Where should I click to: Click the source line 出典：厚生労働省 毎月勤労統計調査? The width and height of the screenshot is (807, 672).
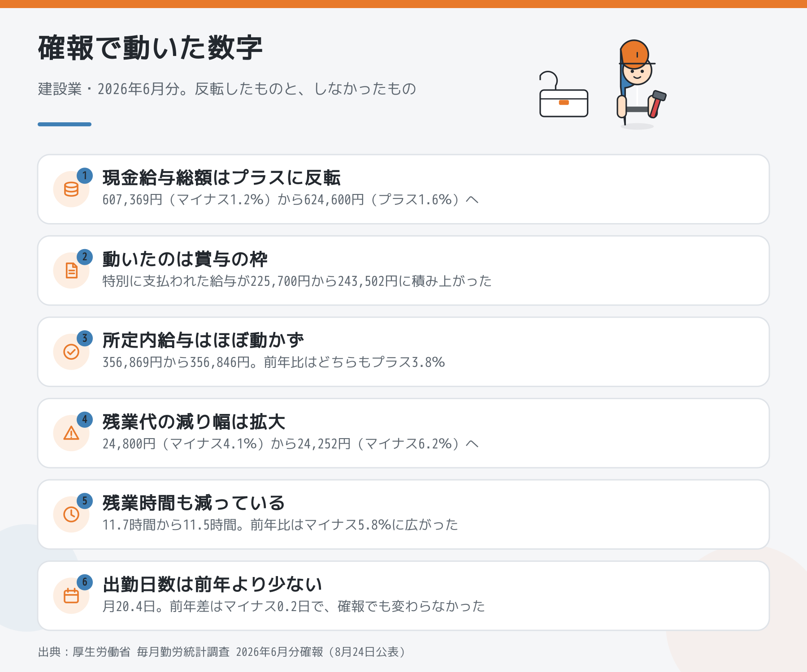pos(222,652)
